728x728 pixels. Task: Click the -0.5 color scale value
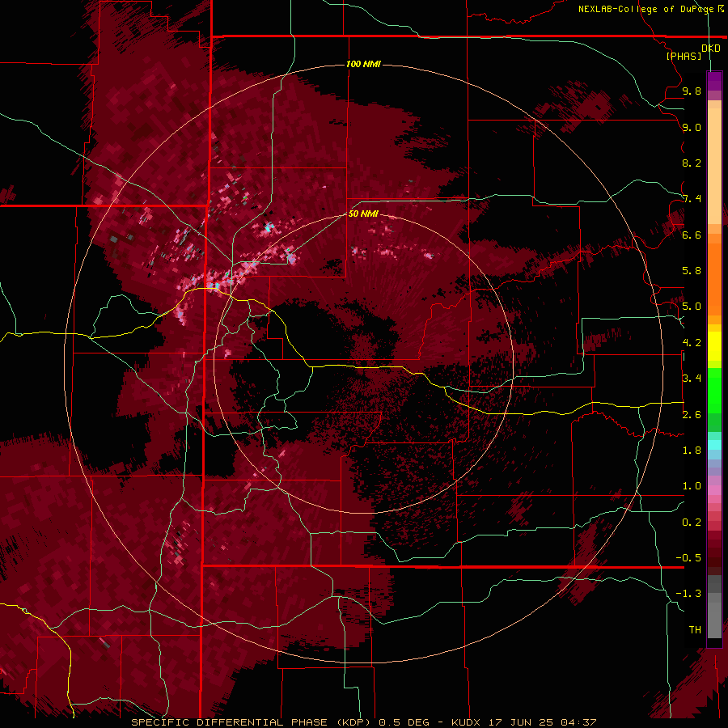688,558
